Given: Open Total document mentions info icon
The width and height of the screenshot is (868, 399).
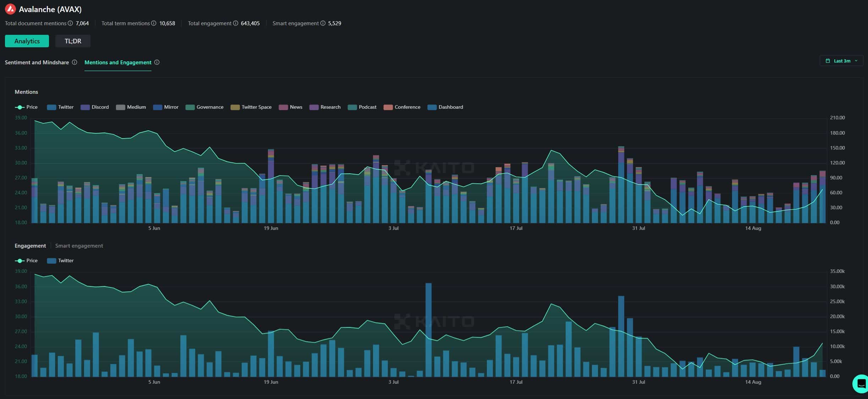Looking at the screenshot, I should coord(70,23).
